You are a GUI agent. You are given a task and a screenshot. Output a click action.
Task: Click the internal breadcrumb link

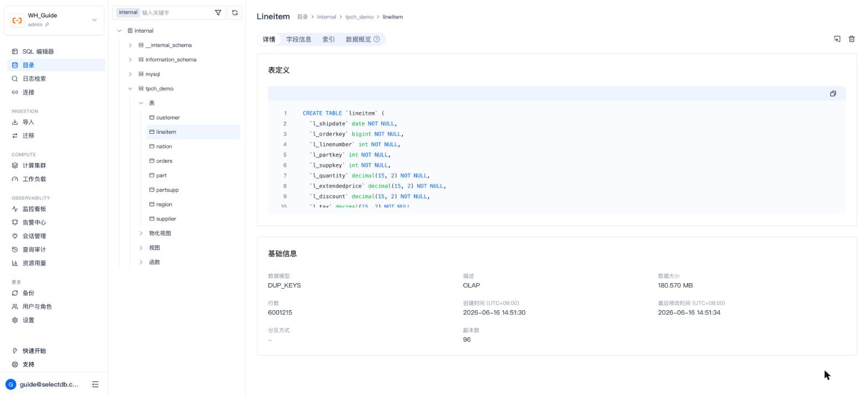tap(327, 17)
